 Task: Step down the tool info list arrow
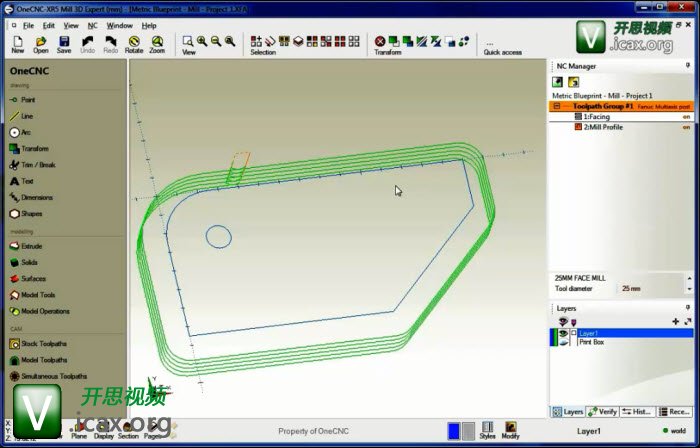689,289
